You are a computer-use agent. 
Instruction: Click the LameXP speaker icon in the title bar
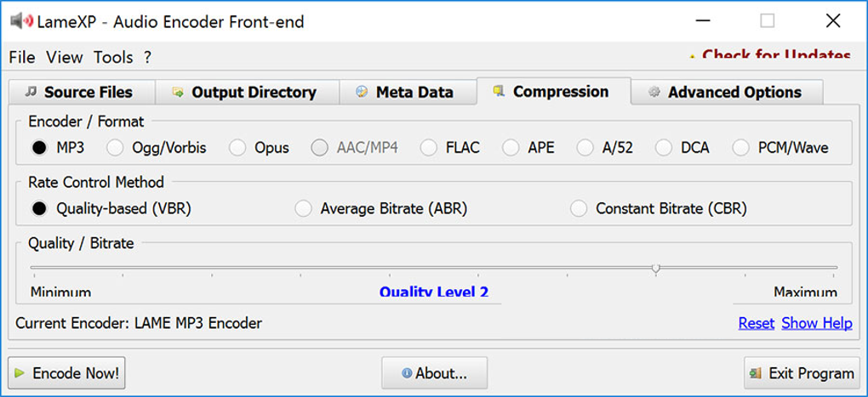click(x=21, y=20)
